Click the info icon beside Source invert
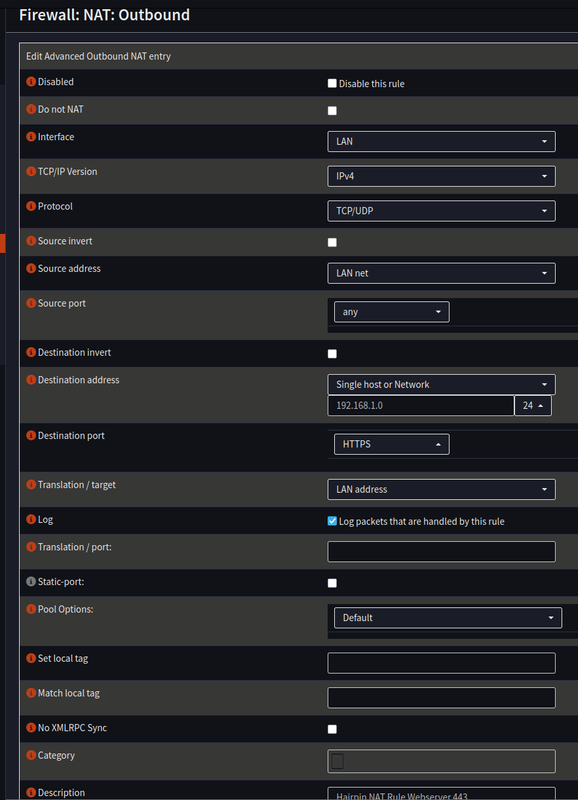 pyautogui.click(x=31, y=241)
